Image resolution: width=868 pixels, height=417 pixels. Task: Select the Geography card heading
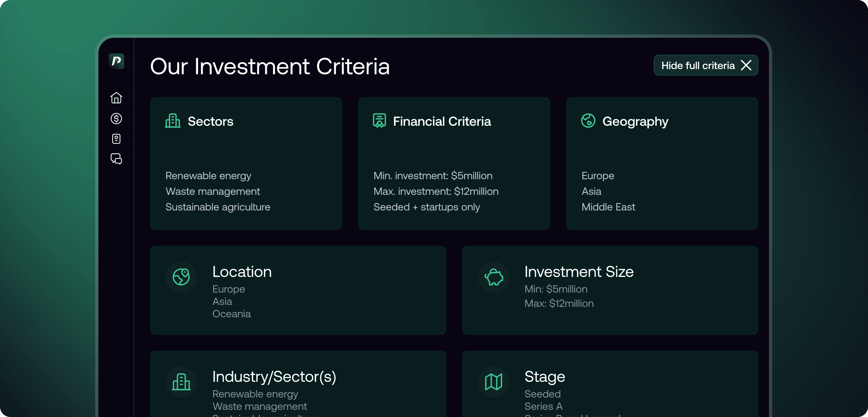(x=635, y=122)
